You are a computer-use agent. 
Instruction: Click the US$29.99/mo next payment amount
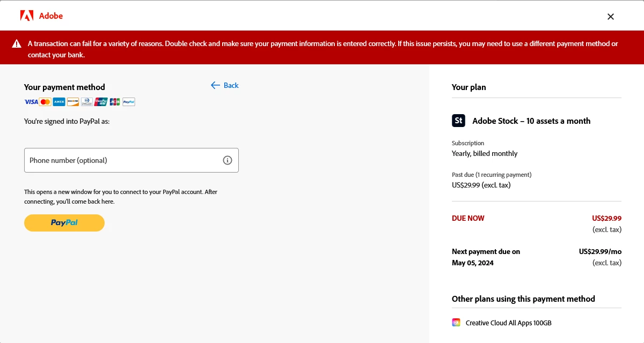600,251
